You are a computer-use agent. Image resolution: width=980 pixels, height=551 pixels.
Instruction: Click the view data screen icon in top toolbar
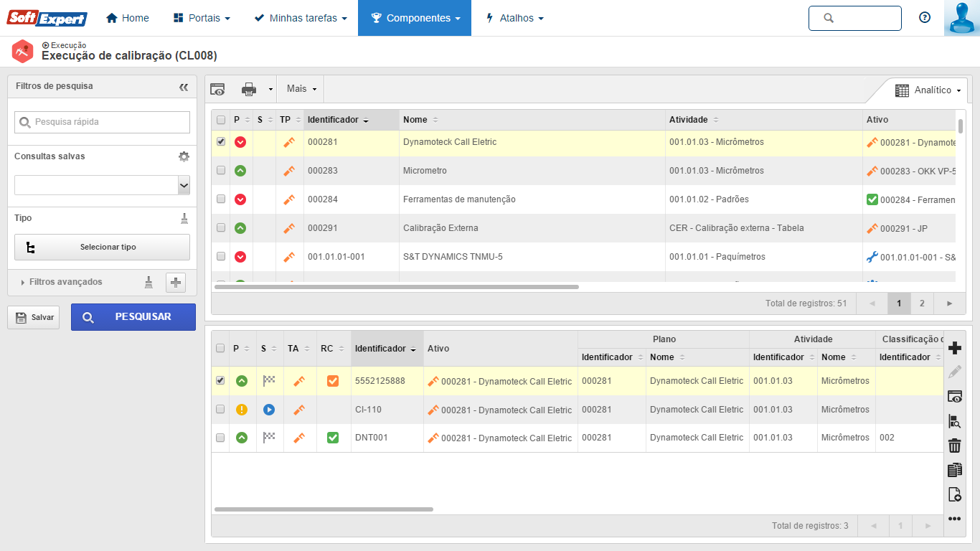(217, 89)
